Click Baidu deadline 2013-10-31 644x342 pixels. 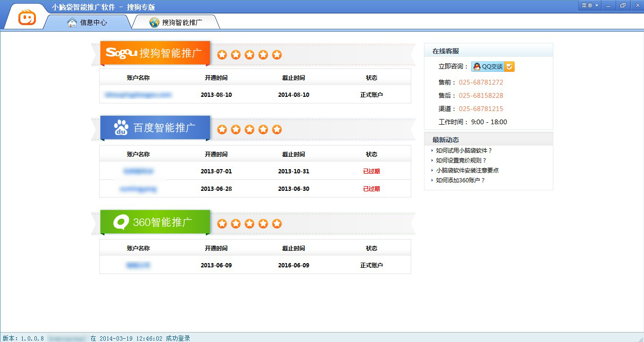click(294, 171)
